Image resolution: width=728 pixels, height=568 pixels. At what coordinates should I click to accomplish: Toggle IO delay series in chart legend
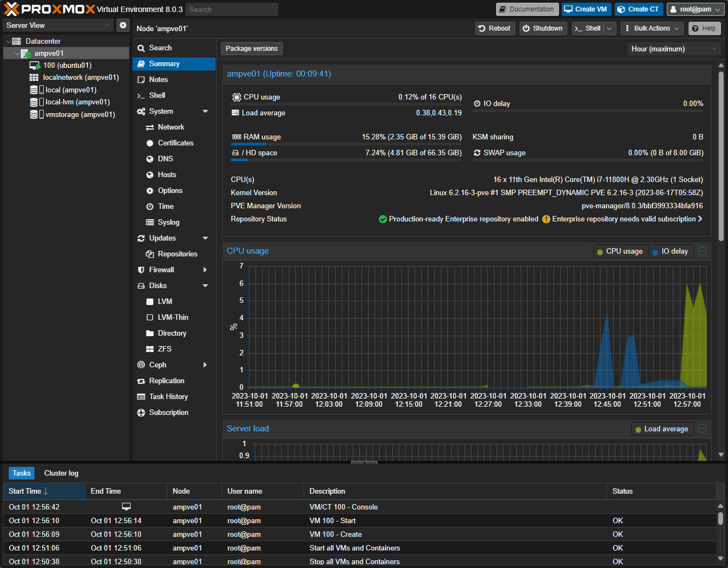tap(671, 251)
